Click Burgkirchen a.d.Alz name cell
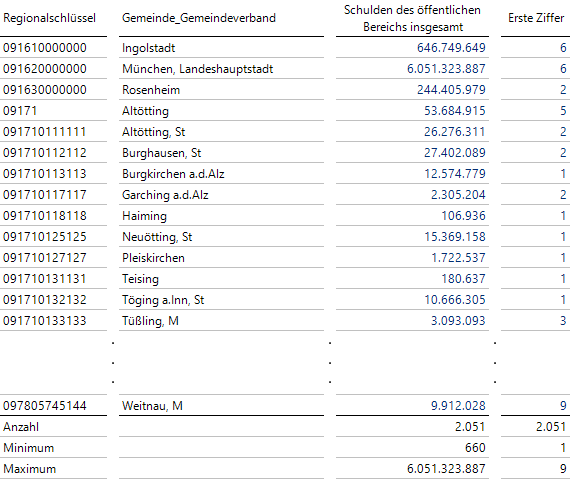This screenshot has width=582, height=480. coord(173,174)
